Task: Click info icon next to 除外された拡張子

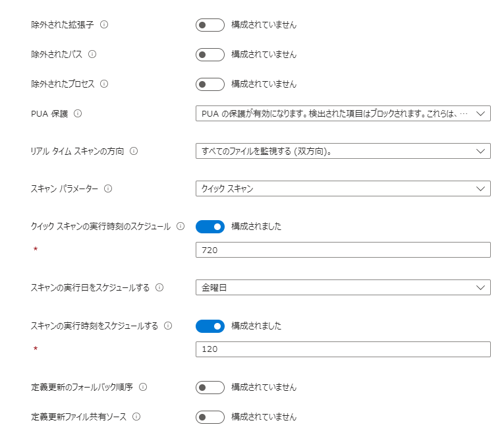Action: (104, 24)
